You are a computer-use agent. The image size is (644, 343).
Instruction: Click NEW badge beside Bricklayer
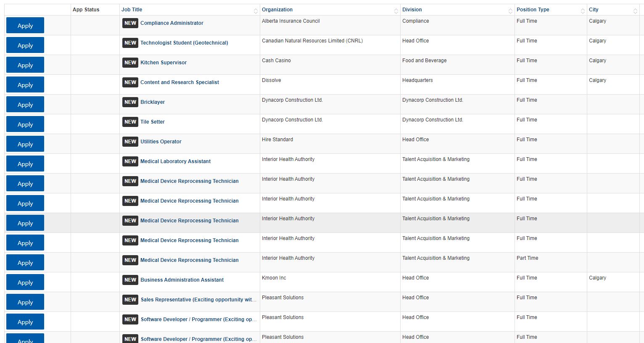pos(130,102)
